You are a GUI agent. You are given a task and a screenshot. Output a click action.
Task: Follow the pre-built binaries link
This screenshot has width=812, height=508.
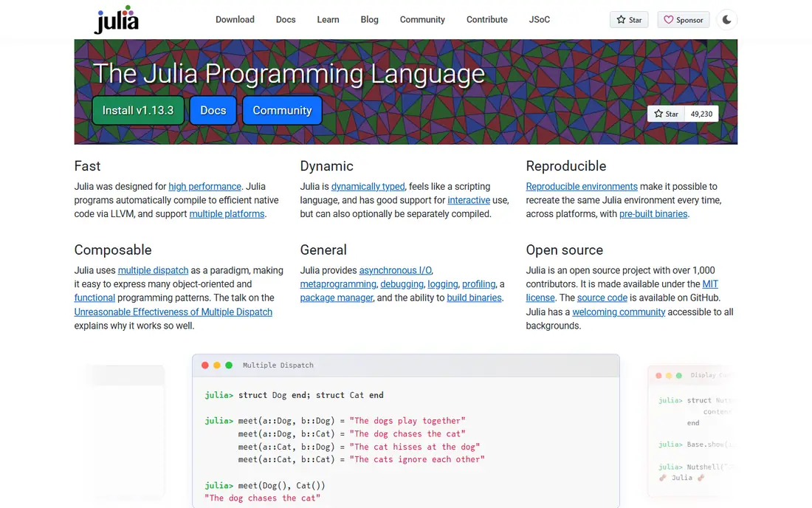pyautogui.click(x=653, y=214)
